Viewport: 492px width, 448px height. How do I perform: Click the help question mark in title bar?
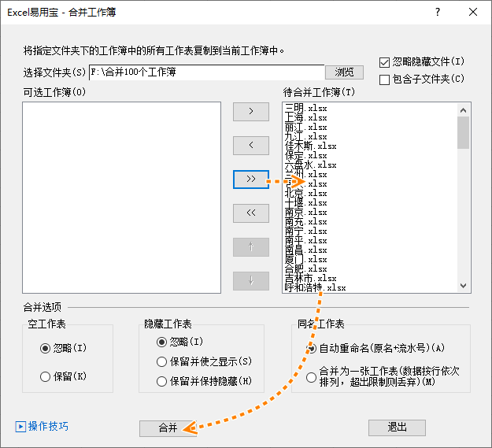pyautogui.click(x=438, y=13)
